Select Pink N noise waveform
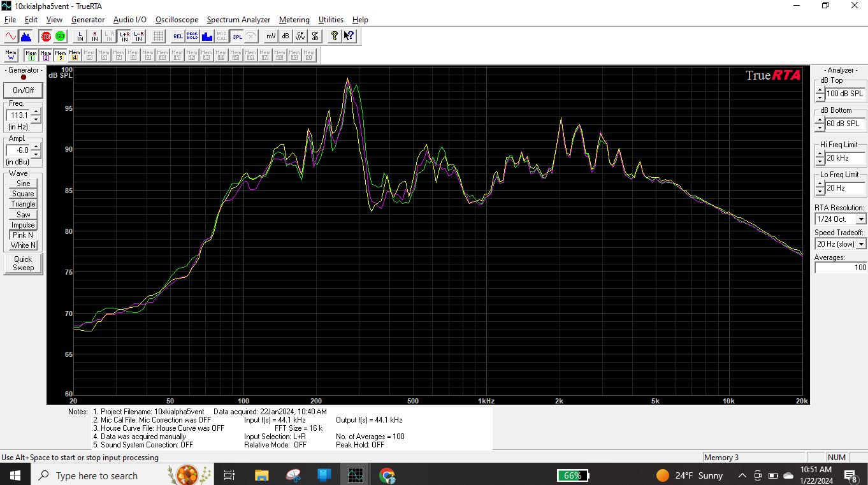 pyautogui.click(x=23, y=235)
